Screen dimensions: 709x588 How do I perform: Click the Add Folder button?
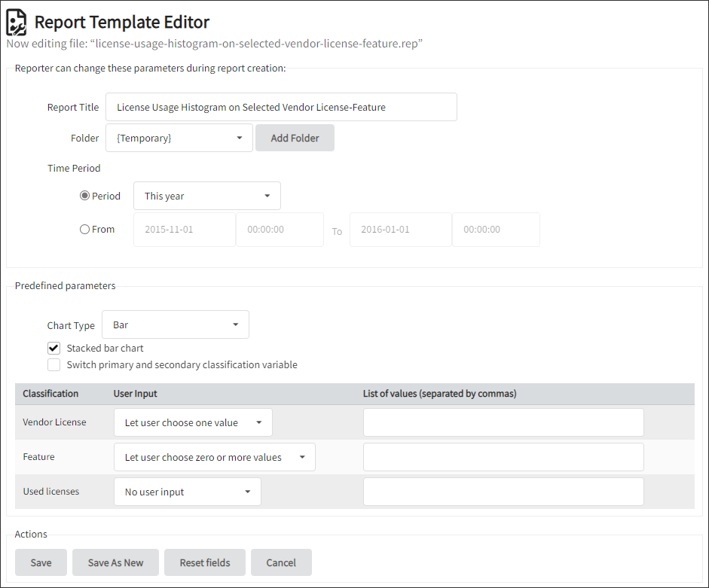pyautogui.click(x=295, y=138)
